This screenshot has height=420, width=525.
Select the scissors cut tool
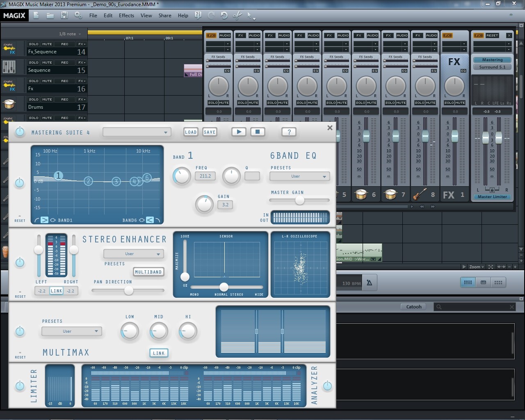237,16
